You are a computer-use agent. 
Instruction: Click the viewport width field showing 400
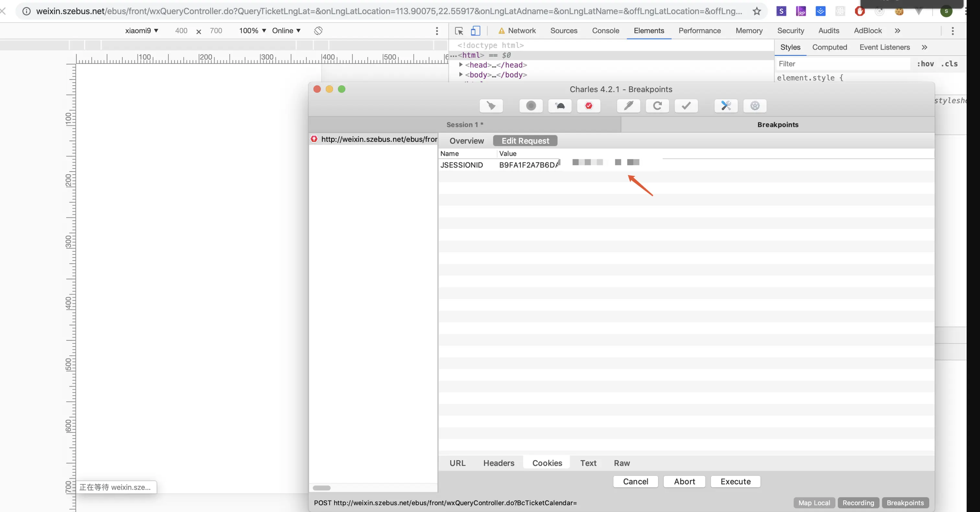[x=181, y=30]
